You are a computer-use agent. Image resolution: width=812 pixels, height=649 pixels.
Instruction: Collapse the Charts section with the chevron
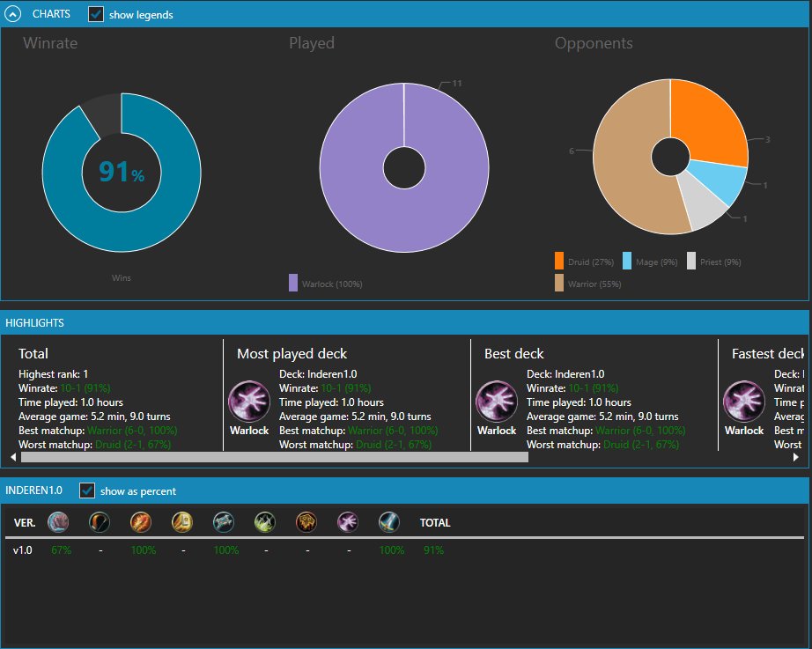click(x=13, y=14)
